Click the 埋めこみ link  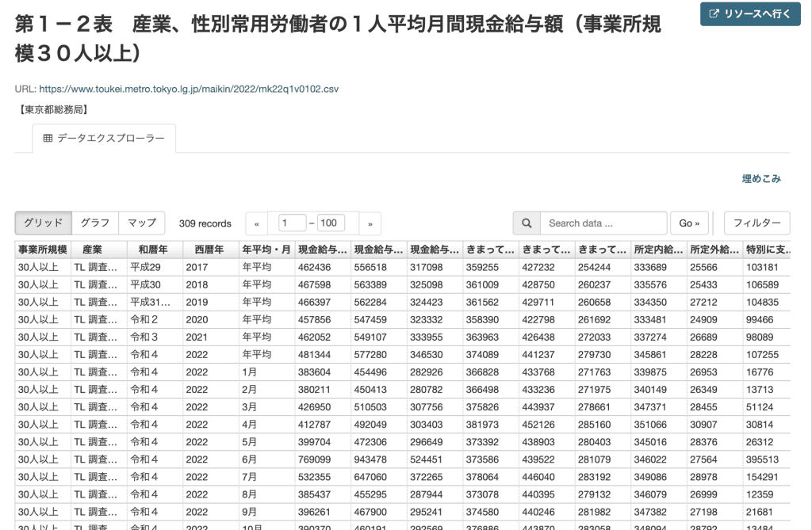click(760, 178)
